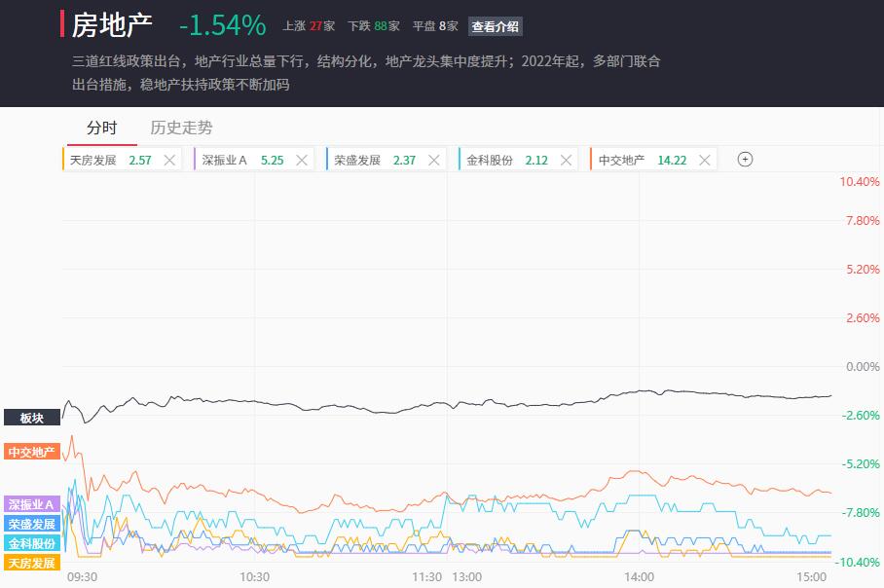884x588 pixels.
Task: Click the yellow 天房发展 chart label
Action: (32, 563)
